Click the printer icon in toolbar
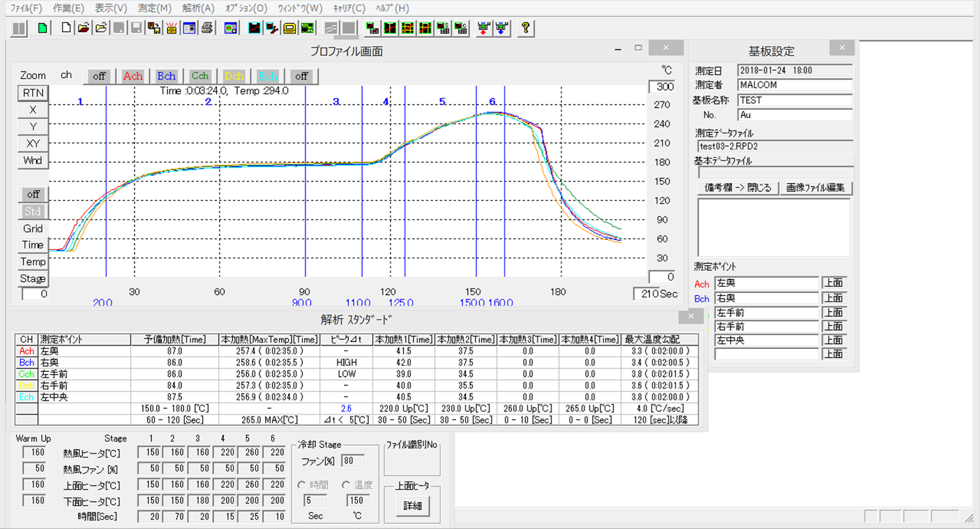The image size is (980, 529). point(206,29)
